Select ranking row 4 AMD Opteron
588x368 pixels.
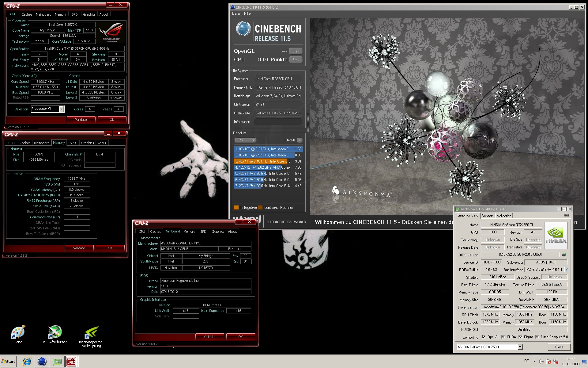pyautogui.click(x=268, y=167)
